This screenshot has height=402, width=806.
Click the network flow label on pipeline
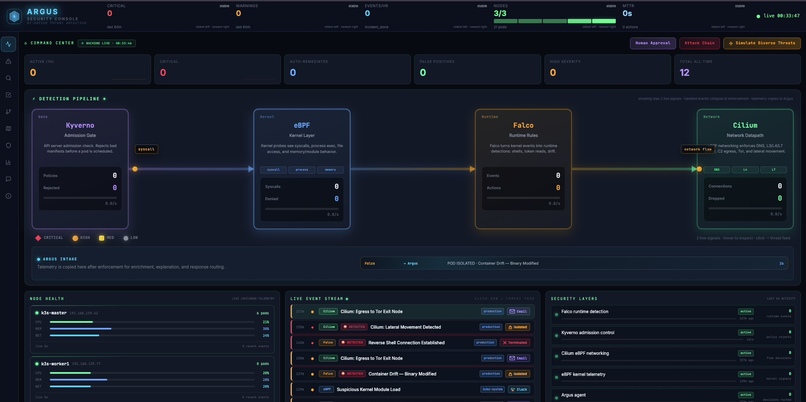(x=698, y=149)
